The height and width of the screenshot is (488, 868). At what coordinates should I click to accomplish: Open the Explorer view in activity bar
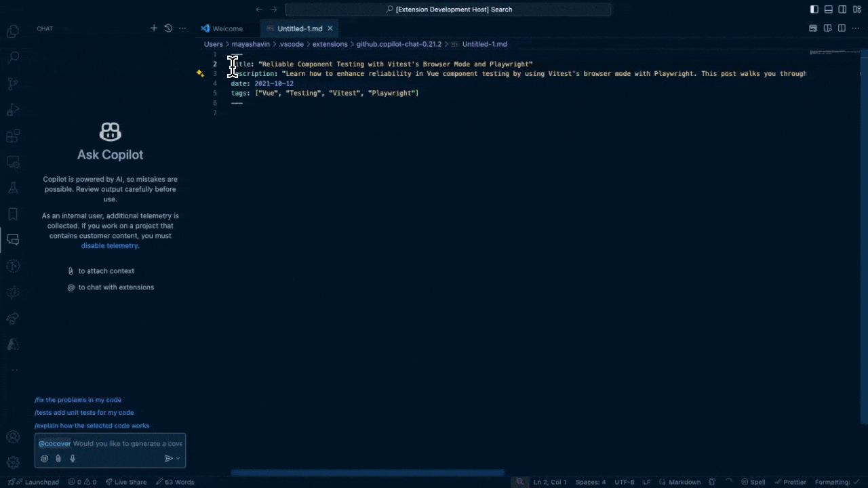point(13,31)
